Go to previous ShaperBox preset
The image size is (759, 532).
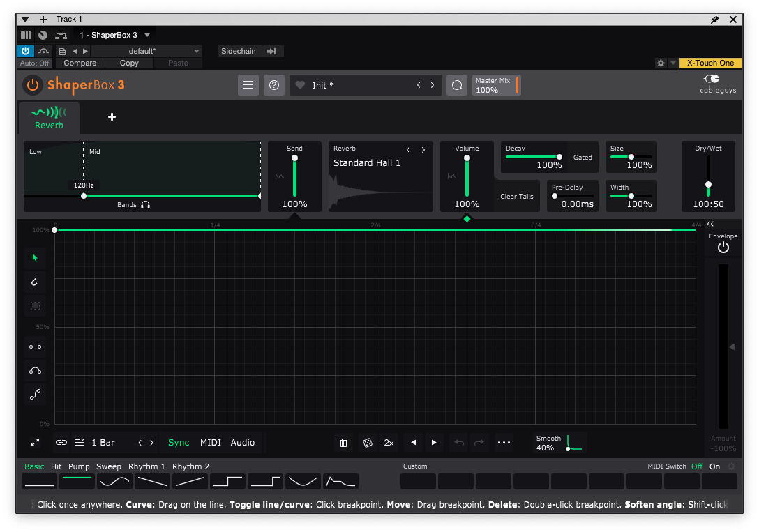pyautogui.click(x=419, y=85)
